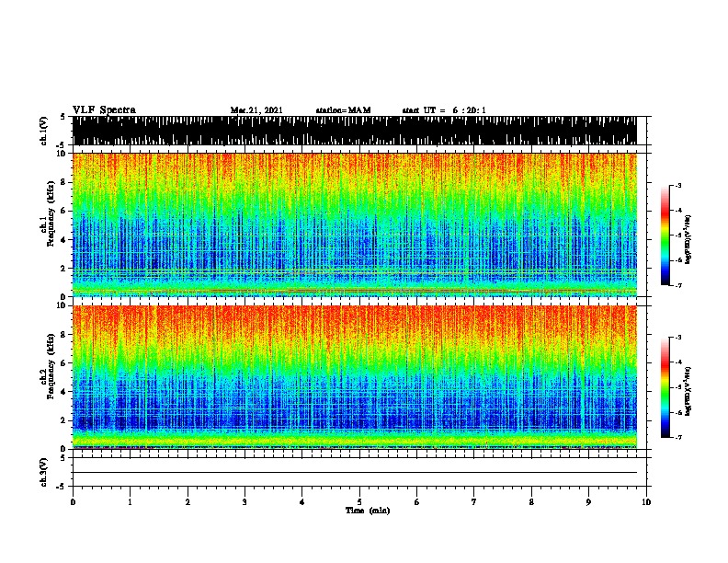Click the '-7' label on ch.1 color bar
The width and height of the screenshot is (728, 563).
(678, 285)
